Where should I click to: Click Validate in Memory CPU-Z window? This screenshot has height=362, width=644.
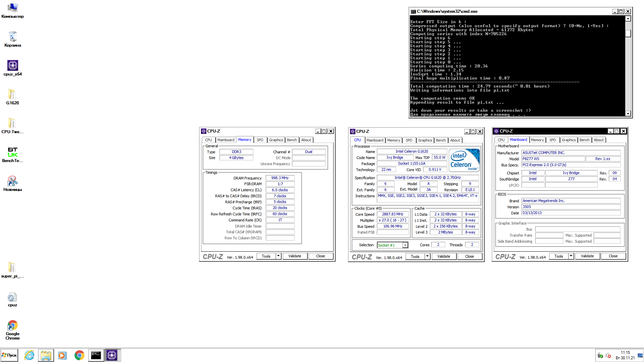tap(295, 256)
